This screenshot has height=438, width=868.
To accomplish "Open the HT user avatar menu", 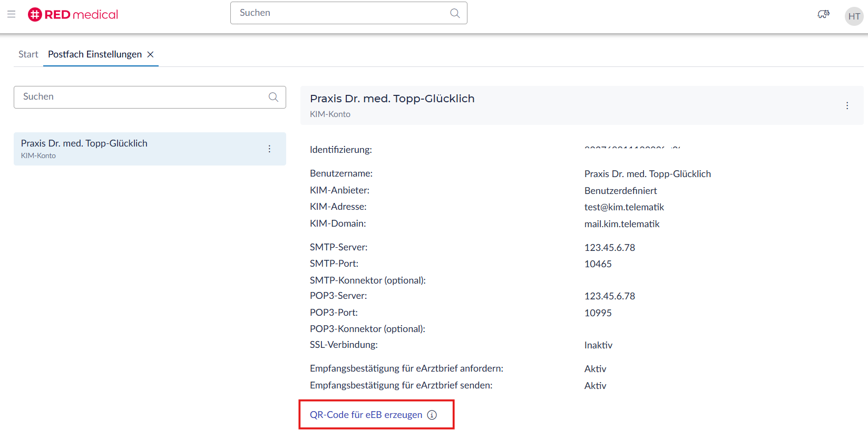I will pos(854,16).
